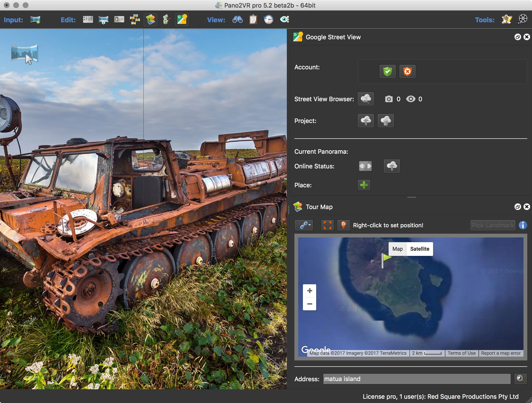532x403 pixels.
Task: Float the Google Street View panel
Action: tap(517, 37)
